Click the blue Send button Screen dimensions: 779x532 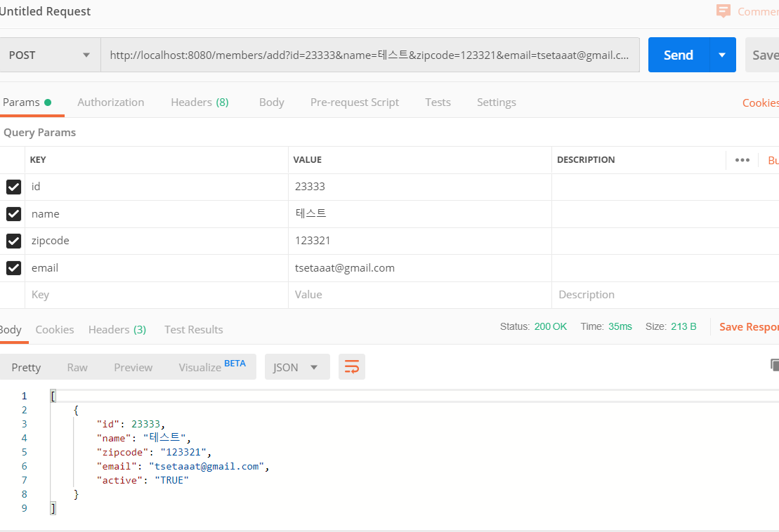(x=678, y=55)
